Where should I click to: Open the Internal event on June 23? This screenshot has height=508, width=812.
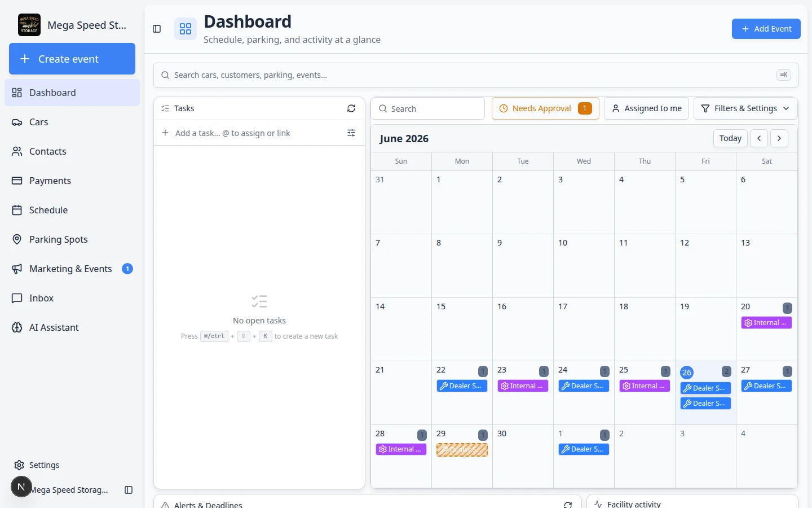[523, 386]
